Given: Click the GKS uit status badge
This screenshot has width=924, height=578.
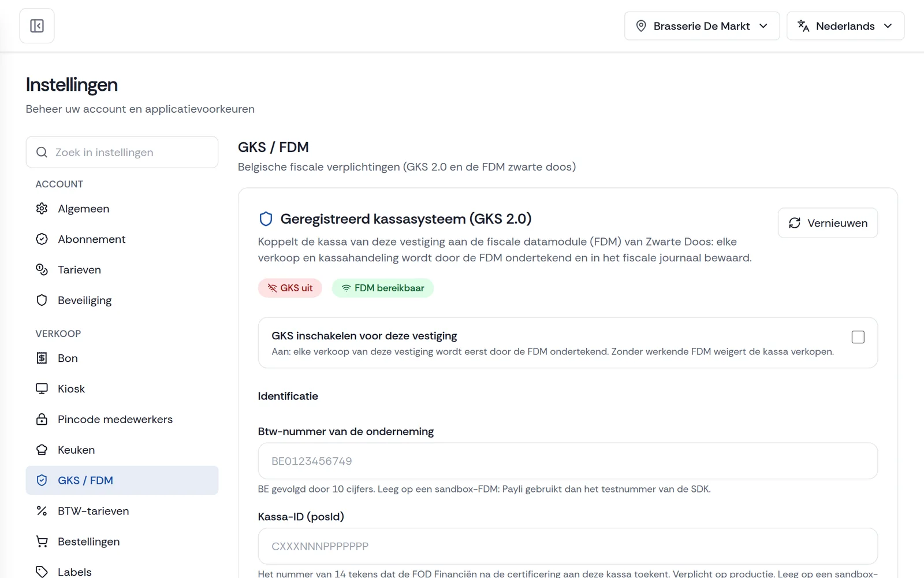Looking at the screenshot, I should tap(290, 288).
